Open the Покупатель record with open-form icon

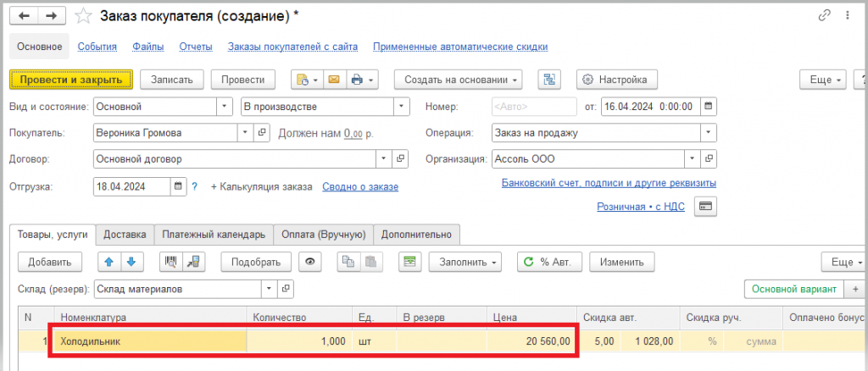(x=262, y=133)
